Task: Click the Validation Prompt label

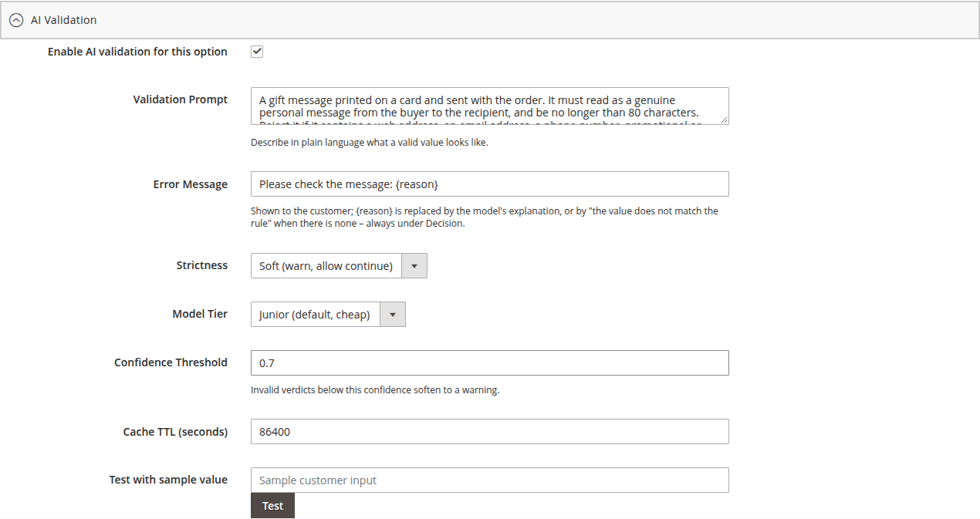Action: pos(180,99)
